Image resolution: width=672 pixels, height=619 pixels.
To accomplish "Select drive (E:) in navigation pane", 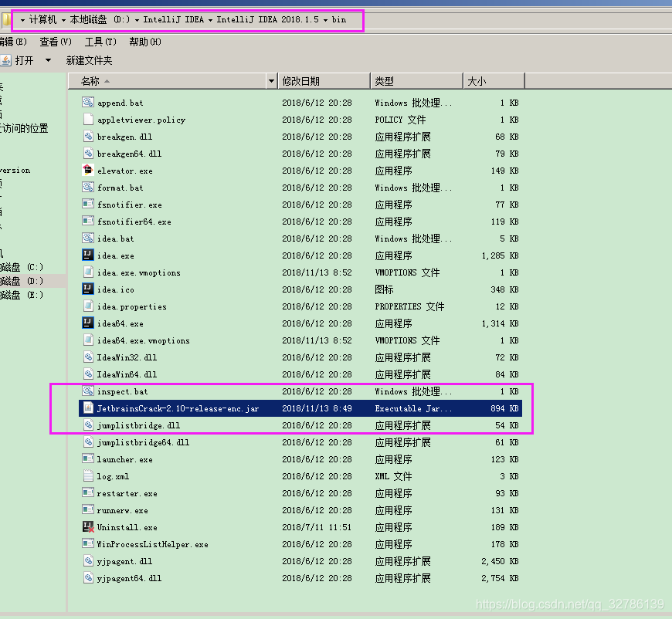I will [22, 295].
